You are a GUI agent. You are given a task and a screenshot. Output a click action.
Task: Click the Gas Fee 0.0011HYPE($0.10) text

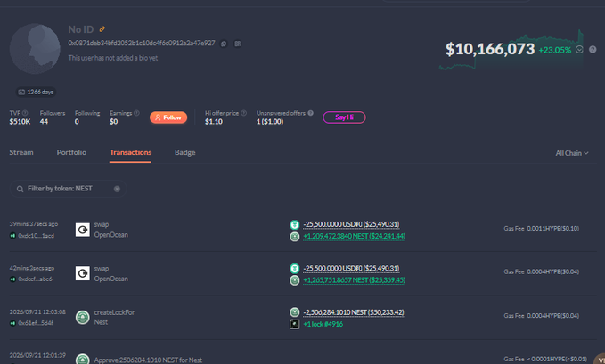pos(542,228)
